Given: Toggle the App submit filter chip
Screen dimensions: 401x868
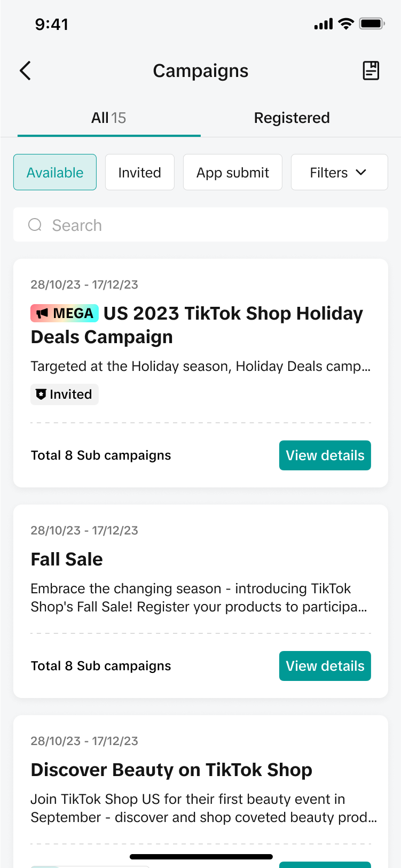Looking at the screenshot, I should coord(232,172).
